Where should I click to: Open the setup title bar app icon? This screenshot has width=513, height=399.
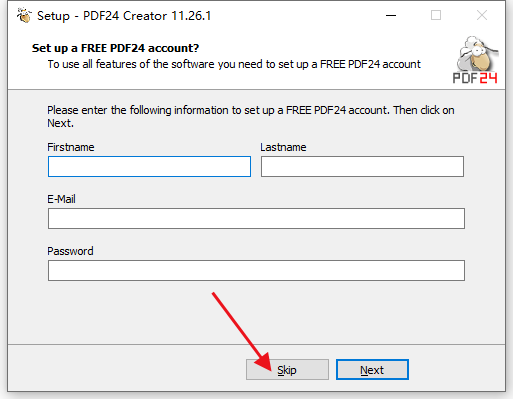tap(24, 15)
